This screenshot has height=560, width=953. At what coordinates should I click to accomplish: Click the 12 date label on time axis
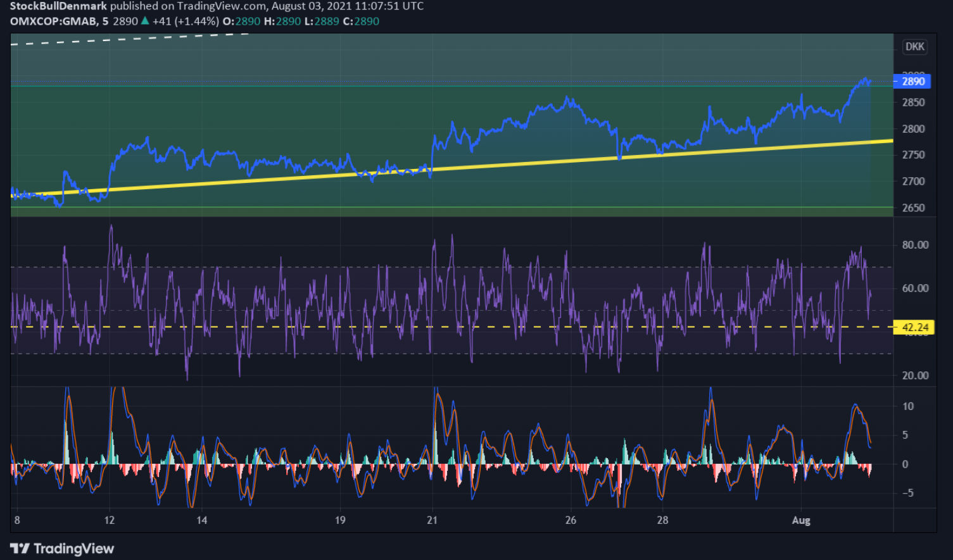[110, 520]
